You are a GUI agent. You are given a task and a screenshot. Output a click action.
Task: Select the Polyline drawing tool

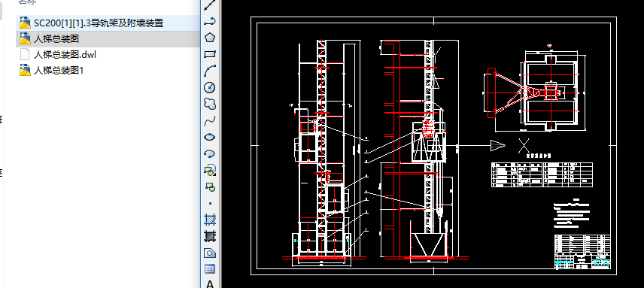[210, 21]
